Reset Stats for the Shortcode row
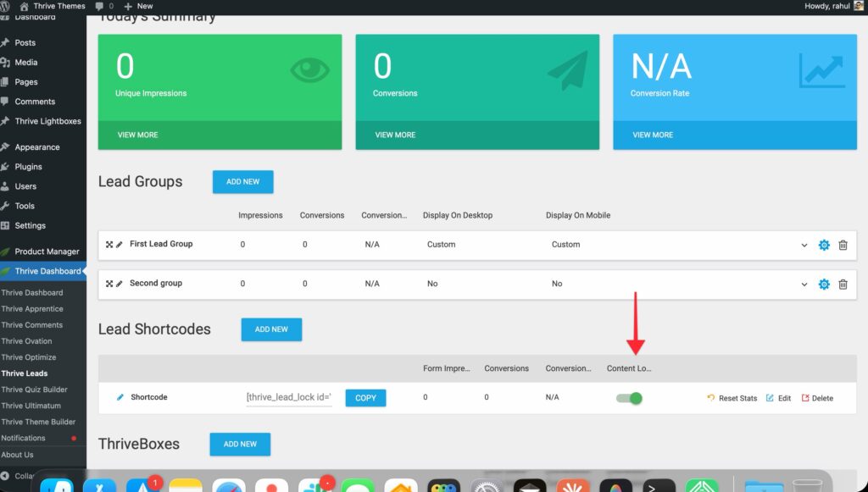The width and height of the screenshot is (868, 492). coord(732,398)
